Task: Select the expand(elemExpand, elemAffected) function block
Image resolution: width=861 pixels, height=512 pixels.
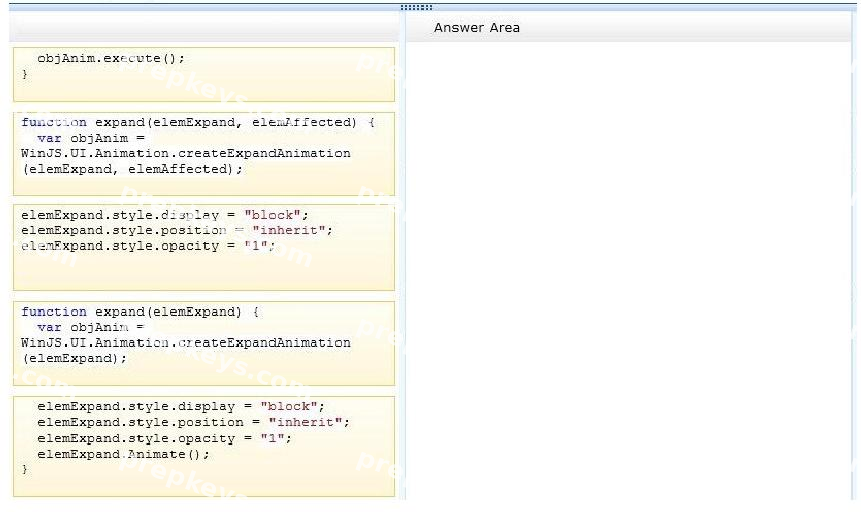Action: pos(204,154)
